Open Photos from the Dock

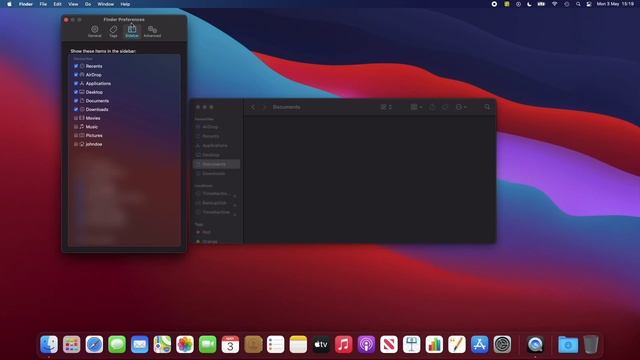click(185, 344)
